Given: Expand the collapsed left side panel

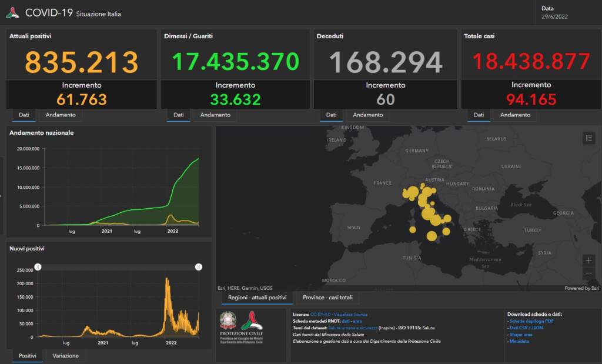Looking at the screenshot, I should [x=1, y=195].
